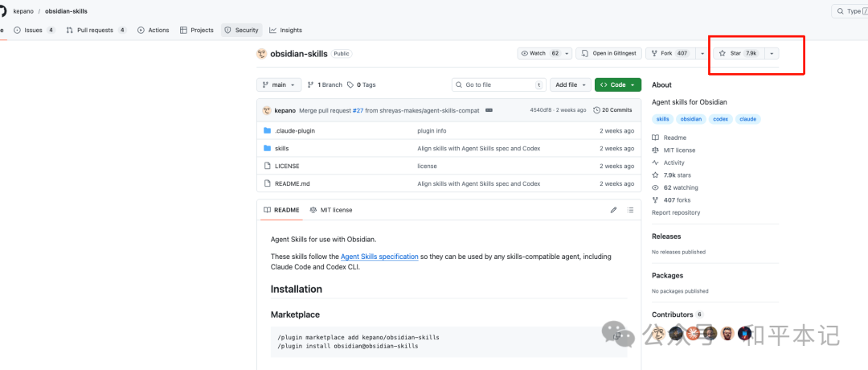Screen dimensions: 868x370
Task: Click the codex topic tag
Action: (x=719, y=119)
